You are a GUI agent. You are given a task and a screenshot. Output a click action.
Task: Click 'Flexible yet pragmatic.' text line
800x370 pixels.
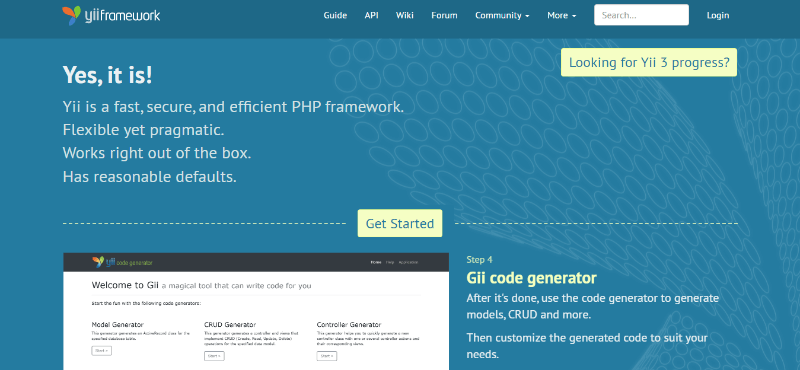tap(143, 130)
